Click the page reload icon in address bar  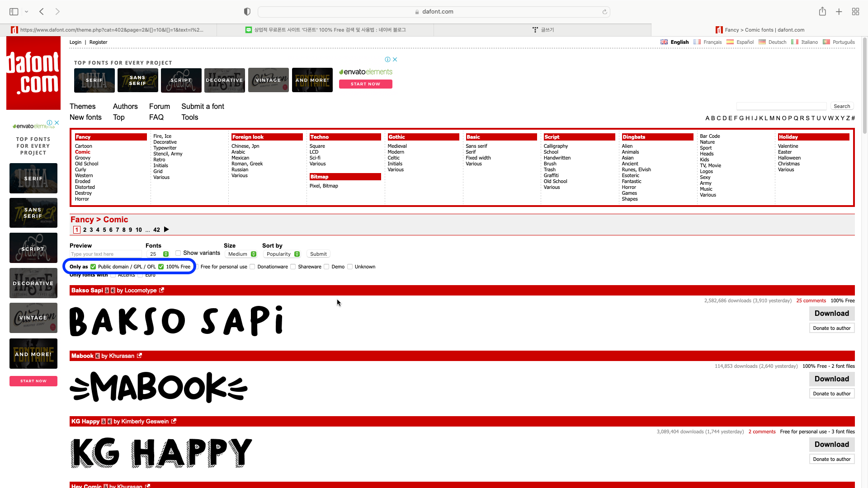coord(604,12)
